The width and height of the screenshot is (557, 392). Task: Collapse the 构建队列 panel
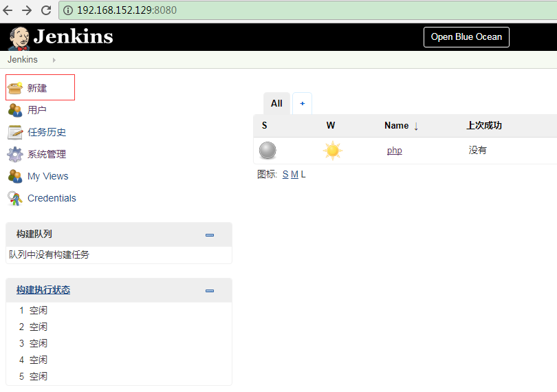click(x=210, y=235)
